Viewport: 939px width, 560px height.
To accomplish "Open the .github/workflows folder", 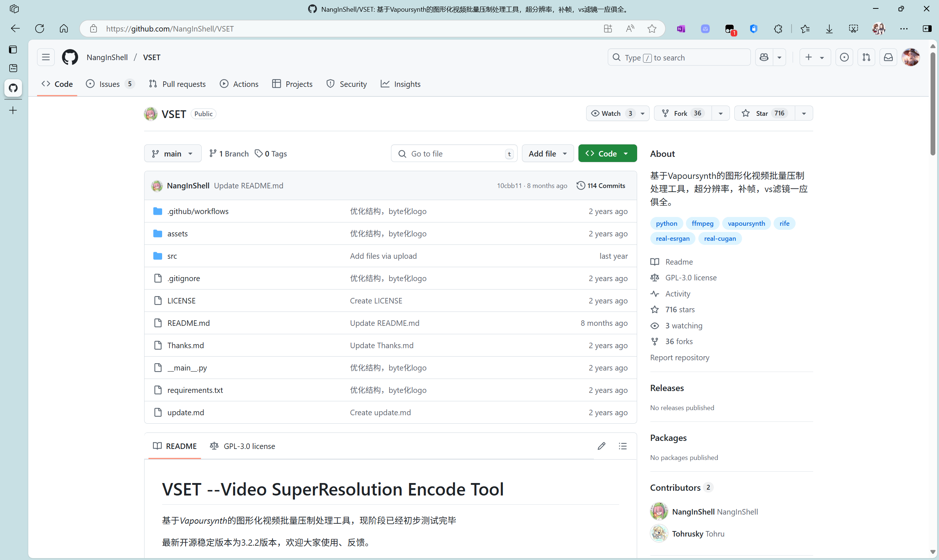I will coord(198,211).
